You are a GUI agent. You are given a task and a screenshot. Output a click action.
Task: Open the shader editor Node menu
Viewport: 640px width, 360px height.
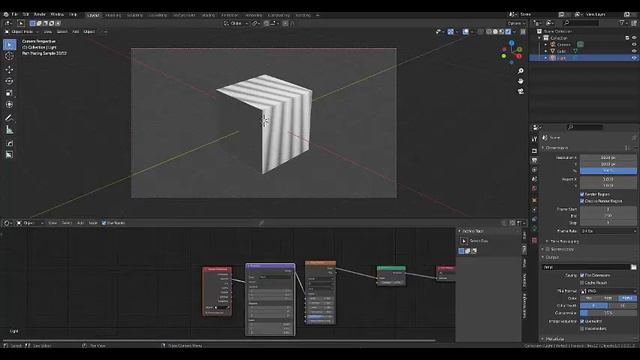click(x=93, y=223)
